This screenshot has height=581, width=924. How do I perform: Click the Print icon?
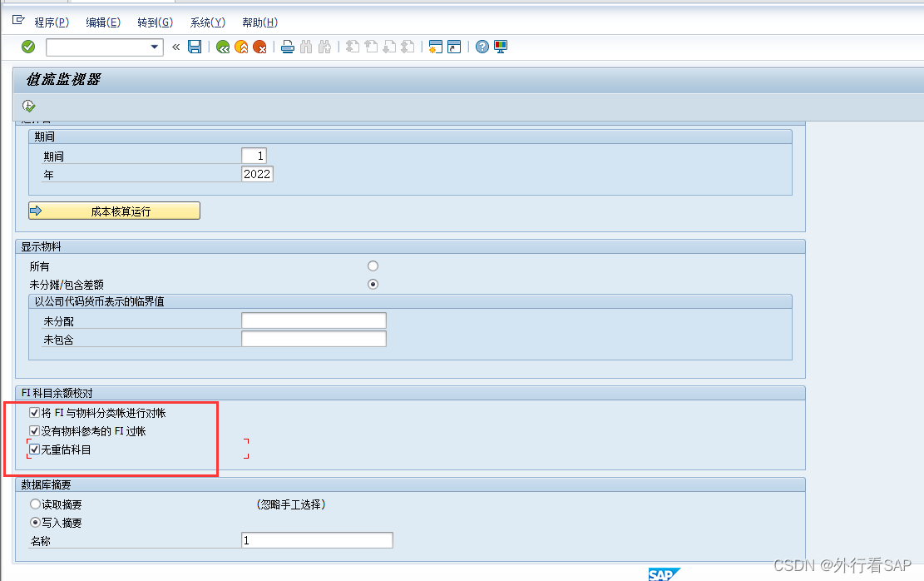pyautogui.click(x=288, y=47)
